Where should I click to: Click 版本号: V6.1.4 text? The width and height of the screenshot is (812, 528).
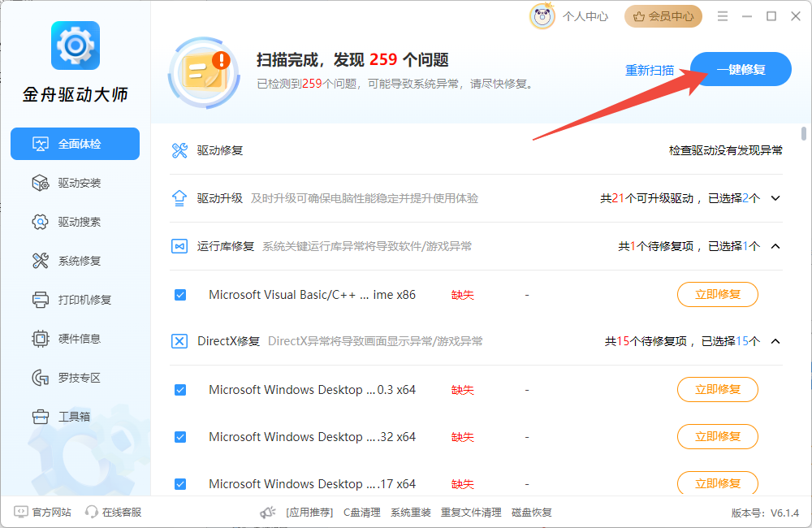click(x=765, y=513)
